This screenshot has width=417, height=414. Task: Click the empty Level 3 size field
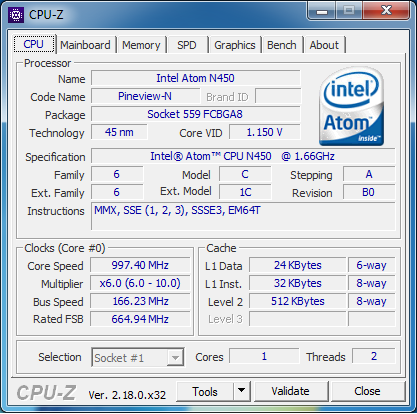298,319
